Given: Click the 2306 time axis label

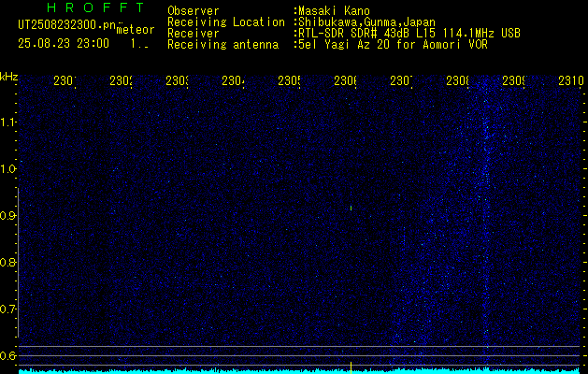Looking at the screenshot, I should coord(345,80).
